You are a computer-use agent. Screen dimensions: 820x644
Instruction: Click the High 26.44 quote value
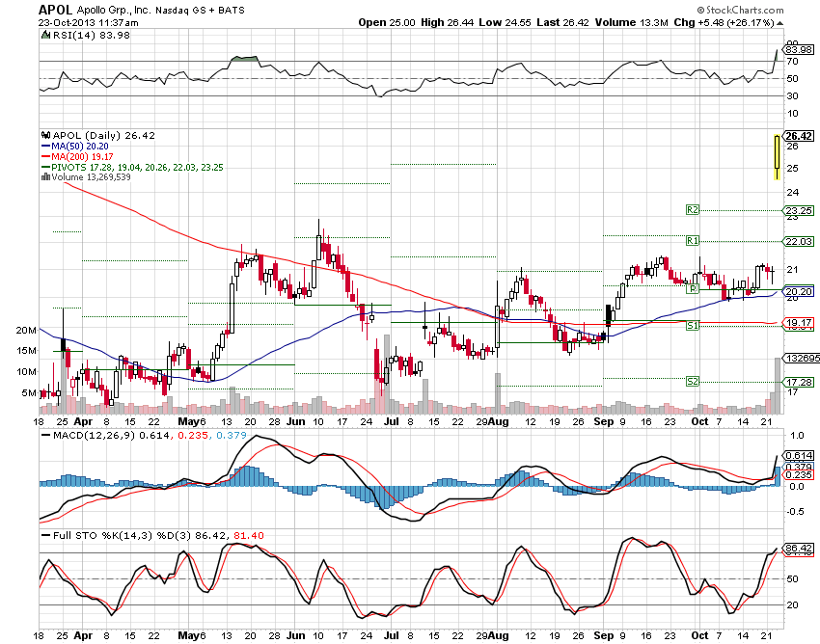pos(447,22)
